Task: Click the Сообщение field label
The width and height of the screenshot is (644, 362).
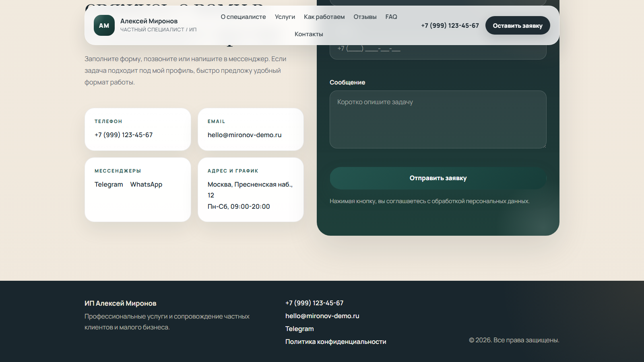Action: [x=347, y=82]
